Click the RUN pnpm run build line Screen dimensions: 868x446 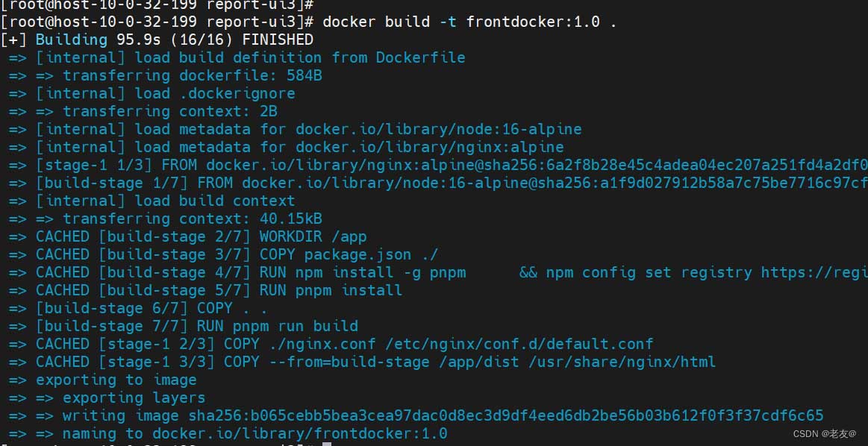pos(184,326)
